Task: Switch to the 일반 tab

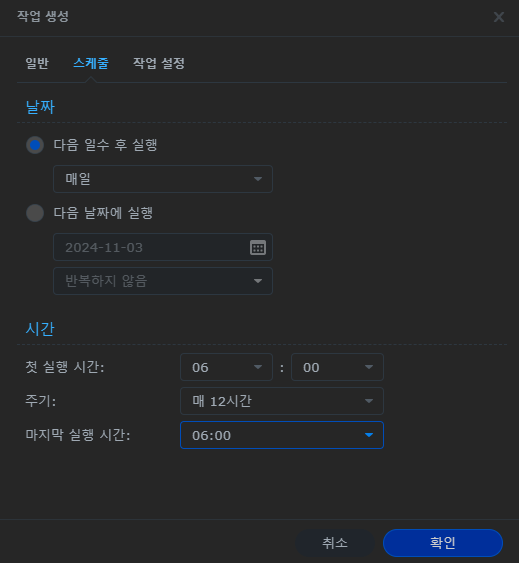Action: point(37,64)
